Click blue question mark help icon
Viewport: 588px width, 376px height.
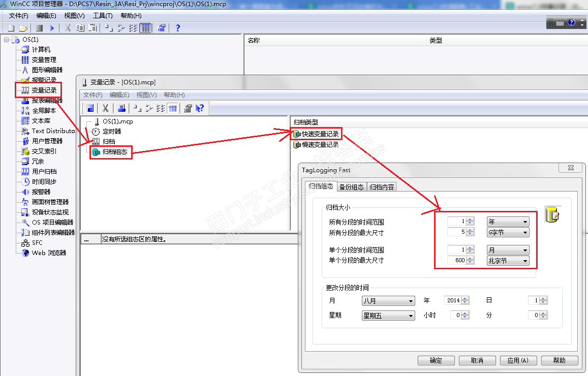point(178,28)
